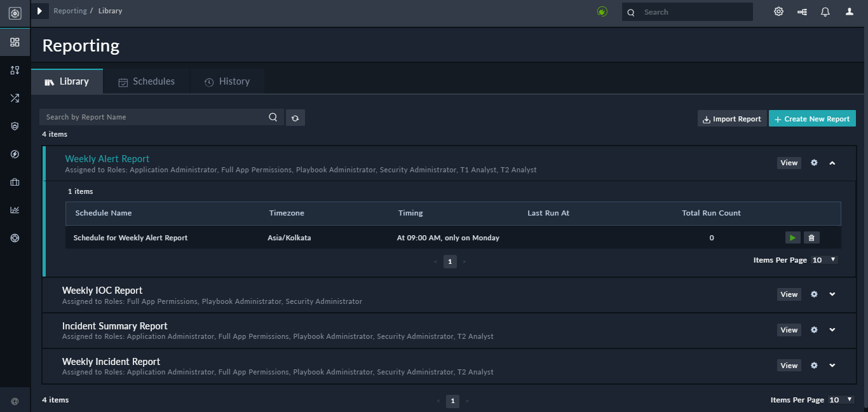Open the Dashboard sidebar icon
Screen dimensions: 868x412
click(x=15, y=42)
